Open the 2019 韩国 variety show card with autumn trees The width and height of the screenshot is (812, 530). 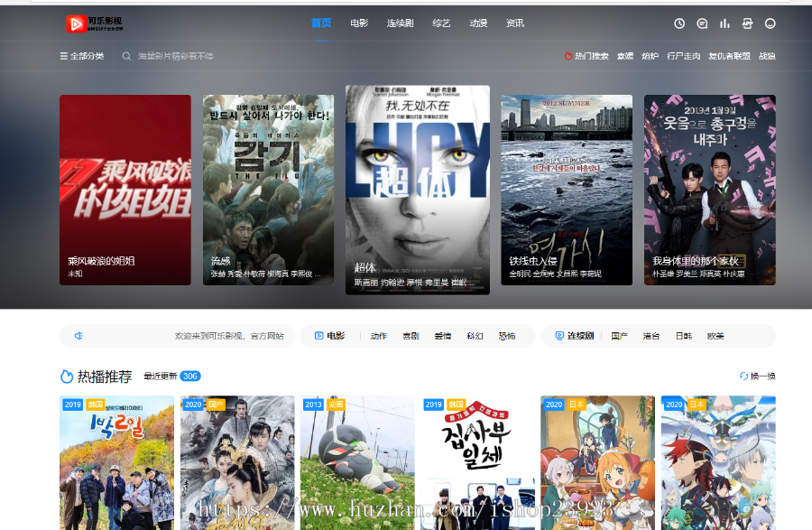(x=117, y=463)
